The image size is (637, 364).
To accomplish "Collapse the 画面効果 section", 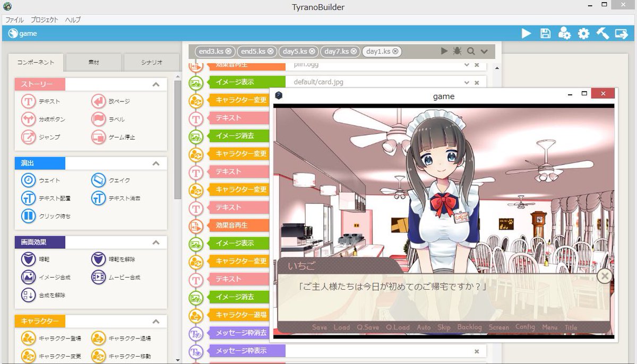I will click(x=156, y=242).
